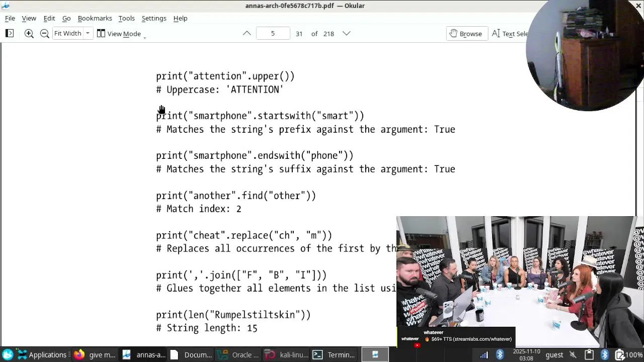Click comment '# Match index: 2'
Image resolution: width=644 pixels, height=362 pixels.
(199, 209)
